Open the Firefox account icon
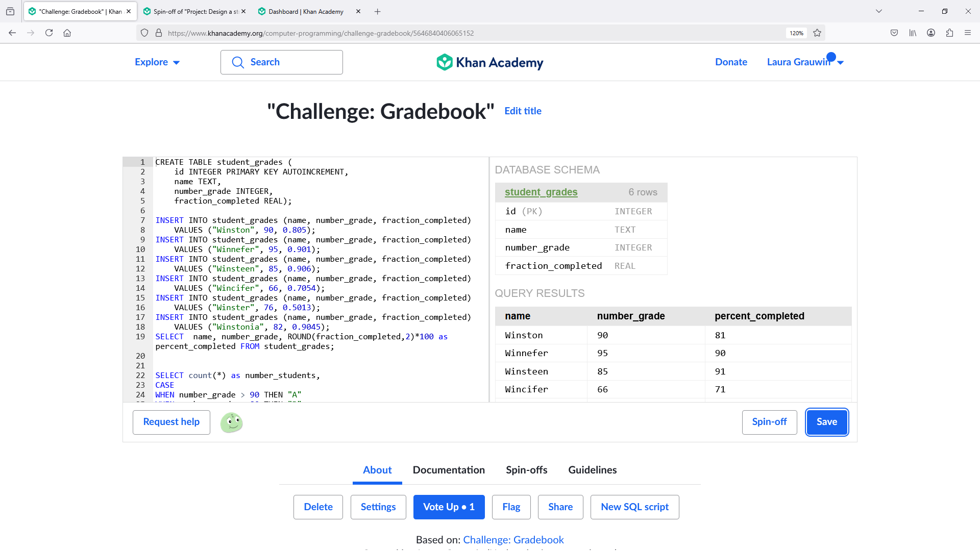 click(931, 33)
